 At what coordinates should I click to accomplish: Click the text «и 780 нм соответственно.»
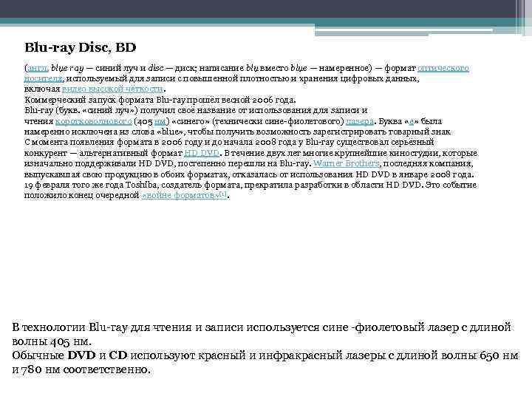tap(81, 369)
